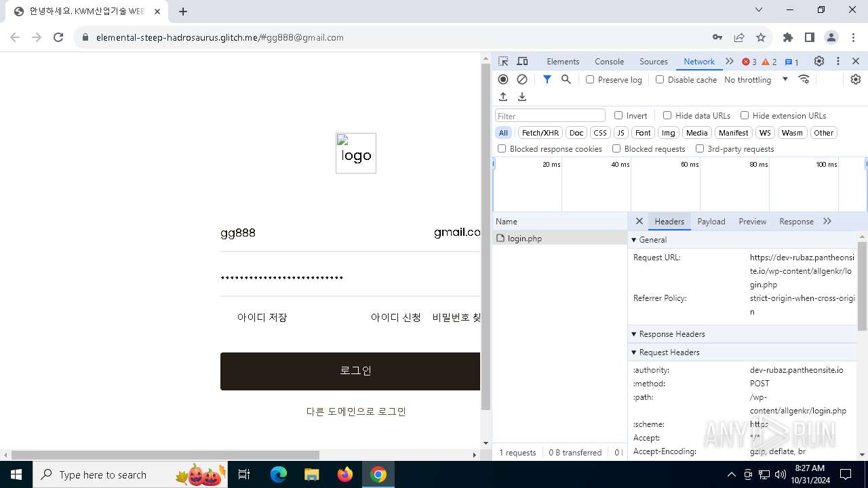Select login.php request row

click(x=559, y=238)
